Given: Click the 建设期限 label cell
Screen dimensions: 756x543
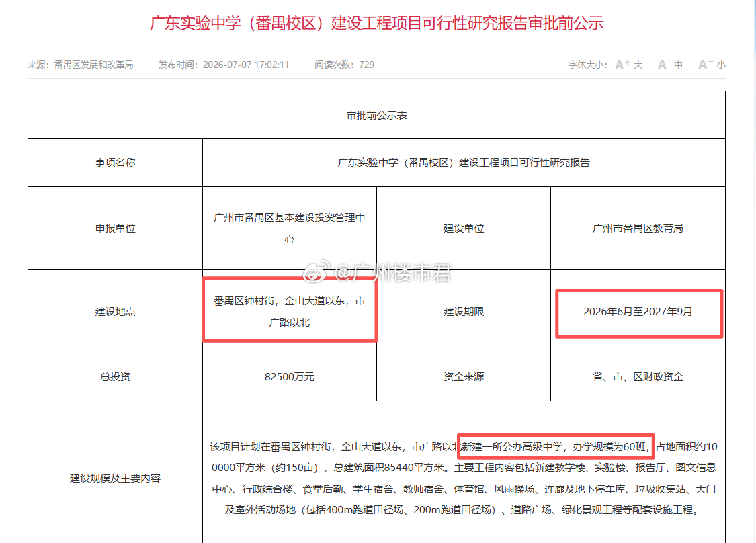Looking at the screenshot, I should pyautogui.click(x=464, y=312).
